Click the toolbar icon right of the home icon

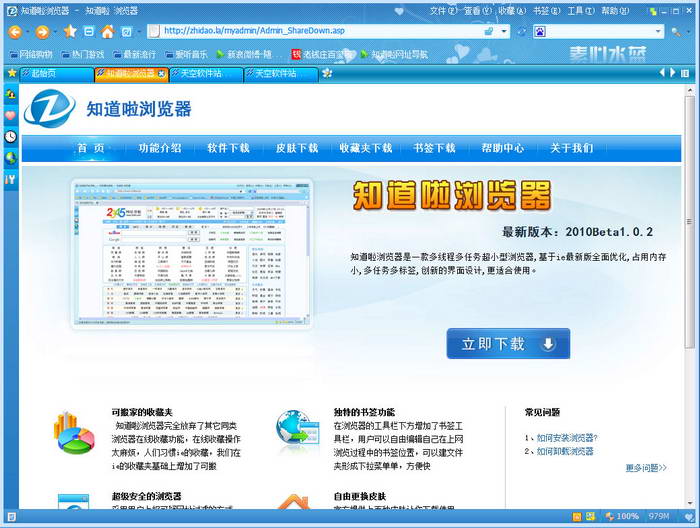[x=127, y=31]
